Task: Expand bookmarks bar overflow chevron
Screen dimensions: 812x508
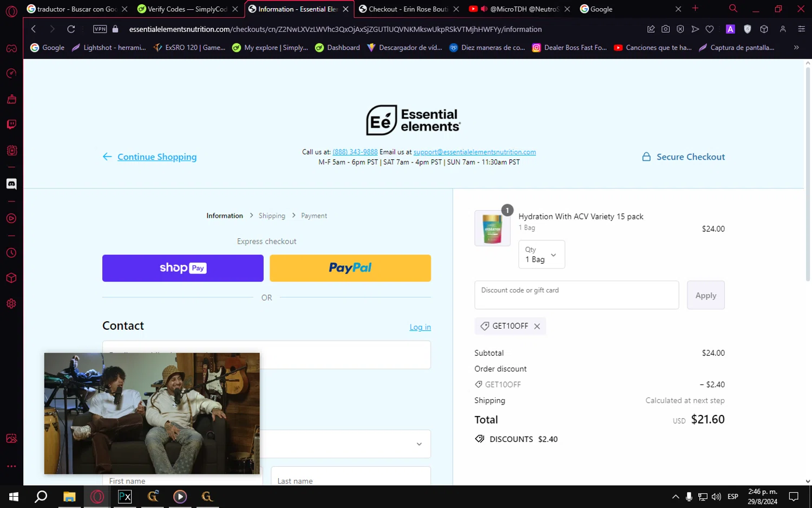Action: point(796,48)
